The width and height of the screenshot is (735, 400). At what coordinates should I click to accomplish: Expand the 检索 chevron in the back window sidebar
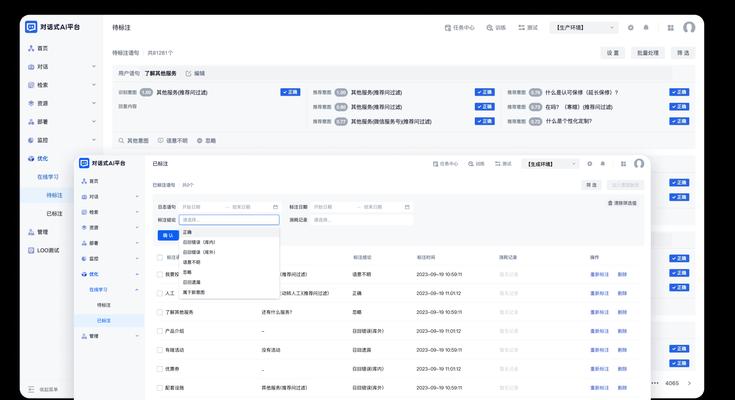(94, 85)
